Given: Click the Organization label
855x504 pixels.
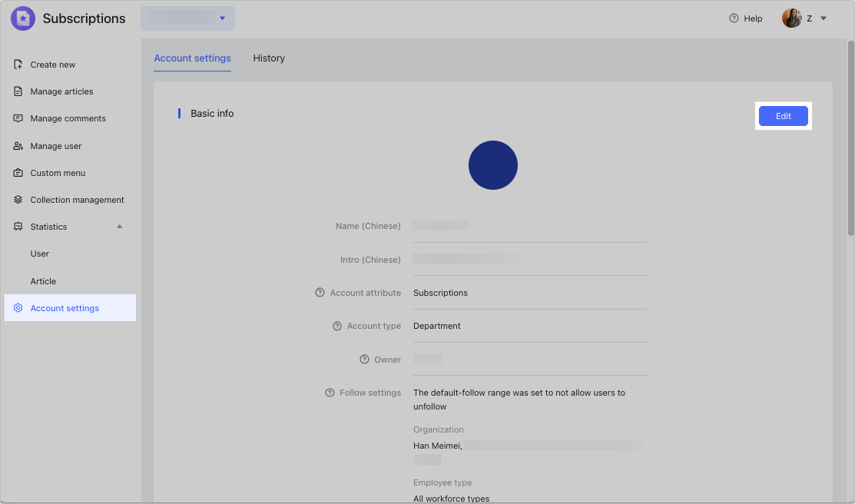Looking at the screenshot, I should point(439,429).
